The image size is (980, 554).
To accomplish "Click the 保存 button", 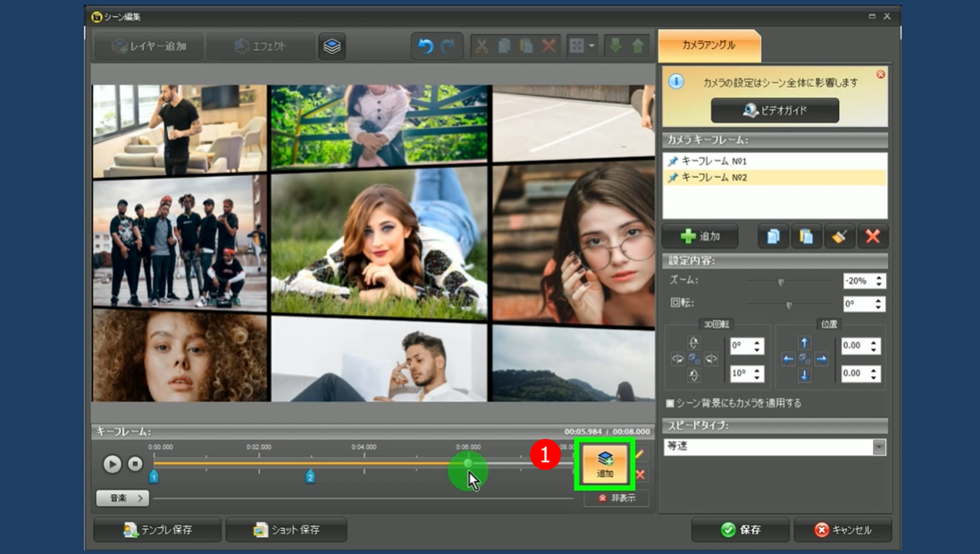I will [x=740, y=530].
